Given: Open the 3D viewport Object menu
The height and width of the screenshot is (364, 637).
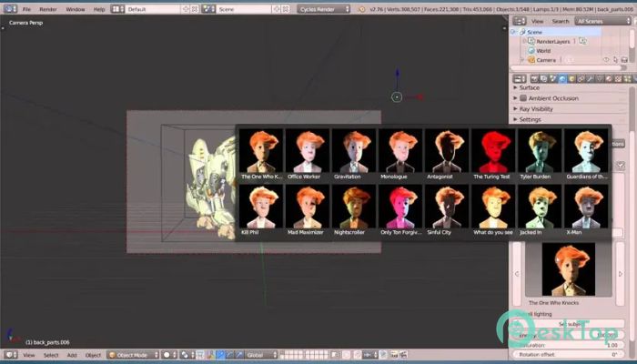Looking at the screenshot, I should pyautogui.click(x=93, y=355).
